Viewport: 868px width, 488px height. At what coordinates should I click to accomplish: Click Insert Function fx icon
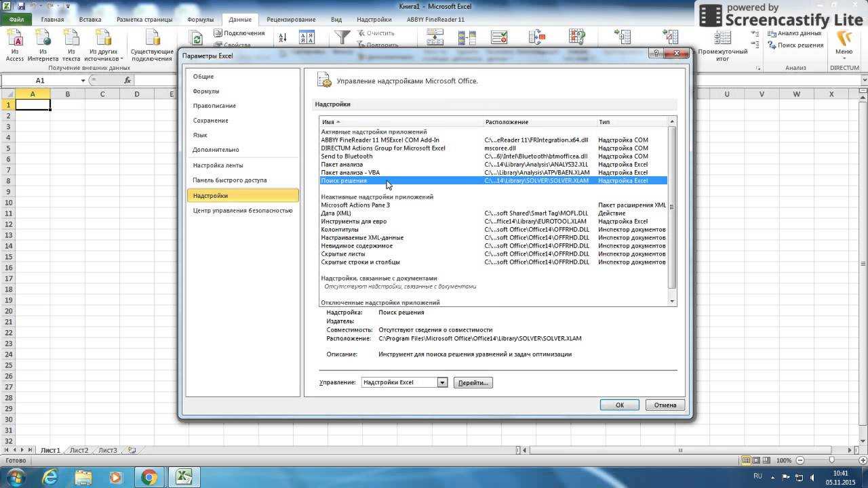click(127, 81)
